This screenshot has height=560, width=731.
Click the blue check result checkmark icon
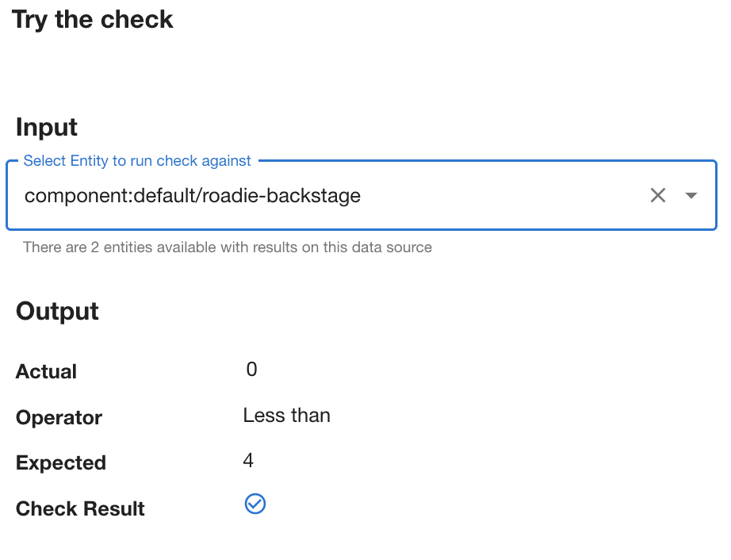point(255,504)
